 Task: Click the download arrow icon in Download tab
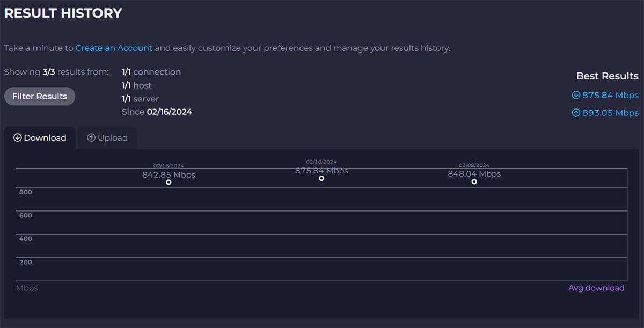[x=18, y=138]
